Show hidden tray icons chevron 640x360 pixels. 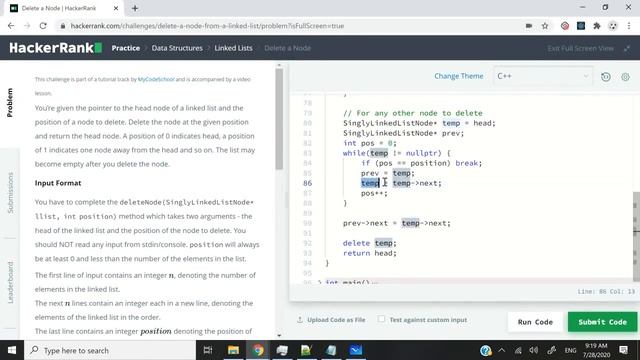tap(502, 351)
